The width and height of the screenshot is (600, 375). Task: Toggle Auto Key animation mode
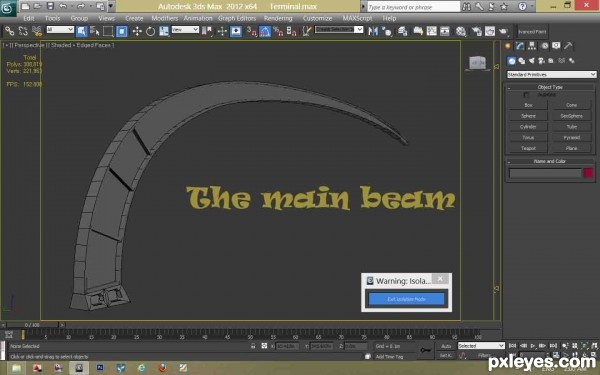[446, 346]
